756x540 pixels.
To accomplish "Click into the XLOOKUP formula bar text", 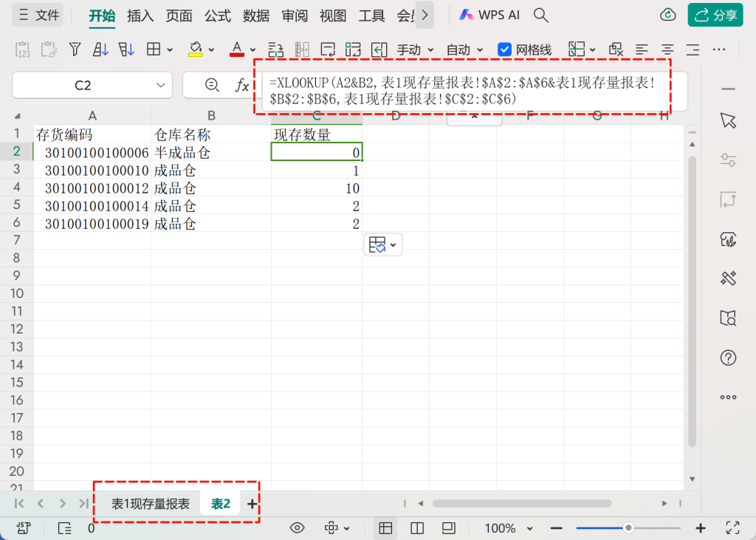I will (x=462, y=91).
